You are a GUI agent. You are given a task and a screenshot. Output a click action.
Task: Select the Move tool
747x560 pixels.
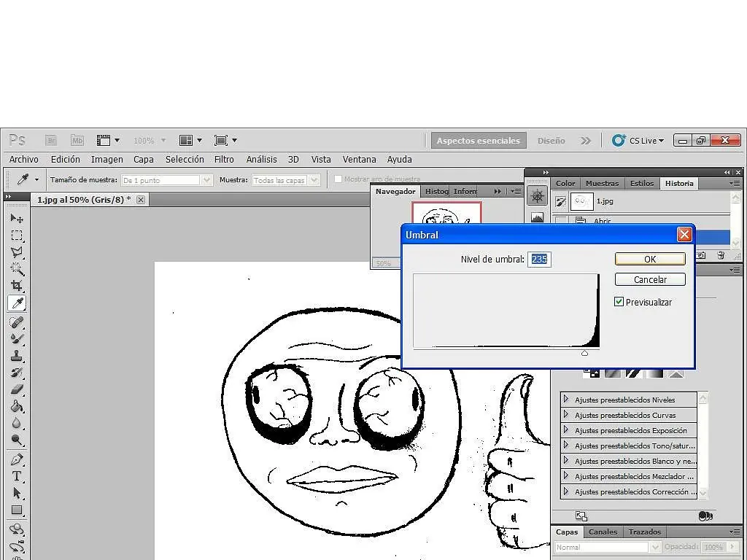17,219
